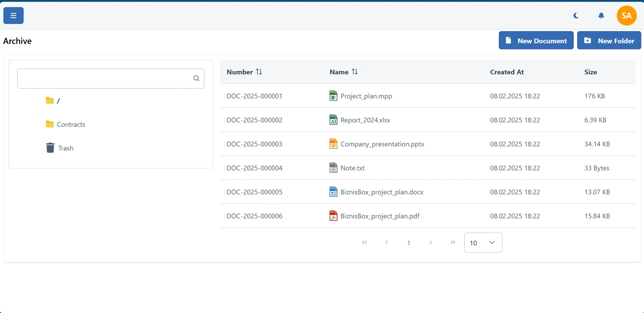Jump to the last page arrow

453,242
